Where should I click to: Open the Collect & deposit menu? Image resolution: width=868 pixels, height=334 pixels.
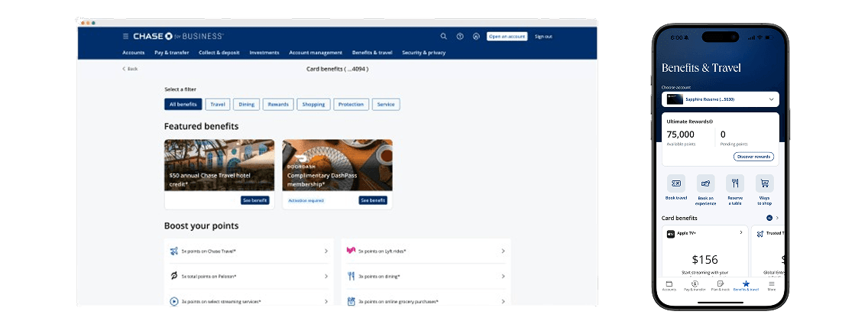point(219,53)
